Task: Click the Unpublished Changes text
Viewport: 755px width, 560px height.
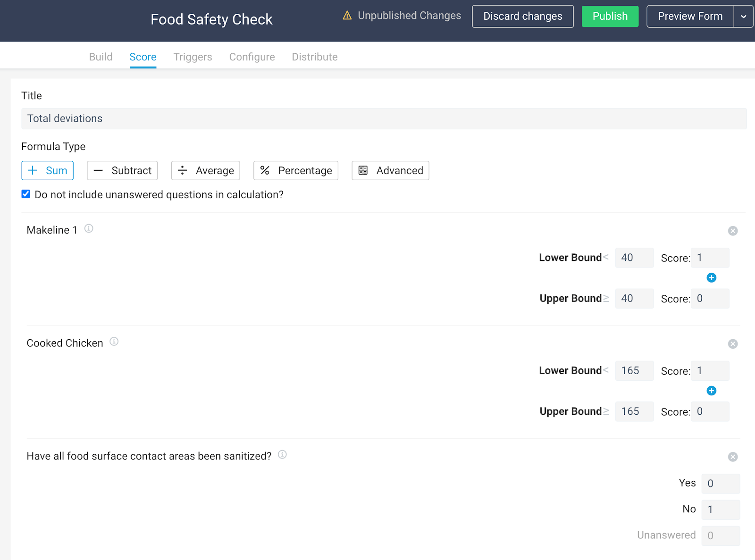Action: pyautogui.click(x=410, y=16)
